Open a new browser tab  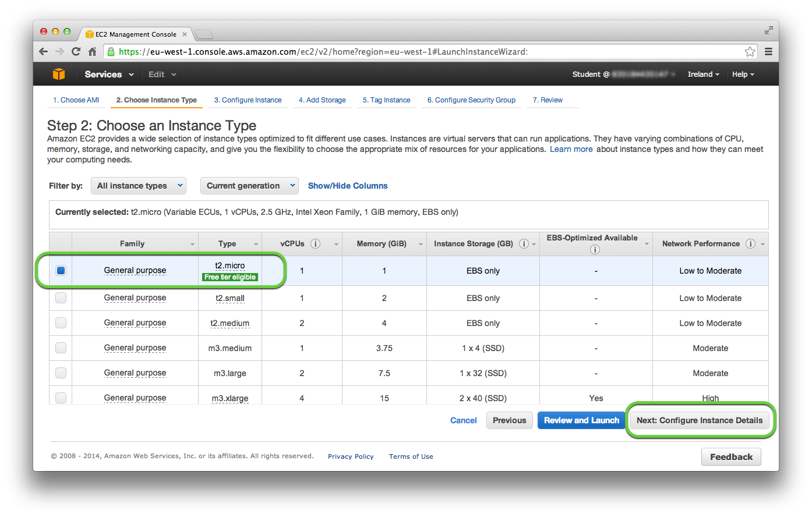(203, 34)
